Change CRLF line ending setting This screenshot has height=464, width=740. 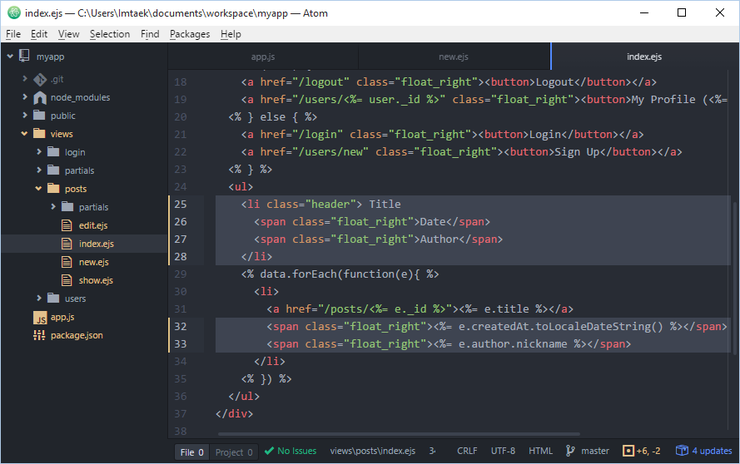click(467, 451)
